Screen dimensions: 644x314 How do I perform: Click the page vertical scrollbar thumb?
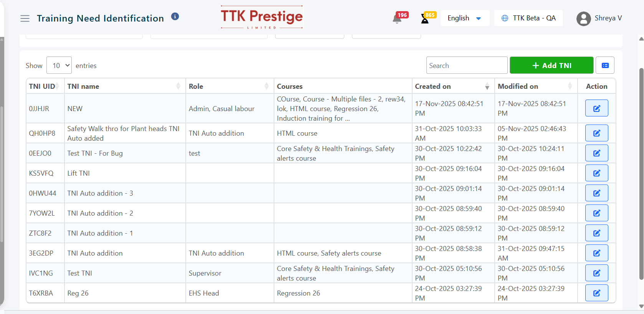click(641, 173)
